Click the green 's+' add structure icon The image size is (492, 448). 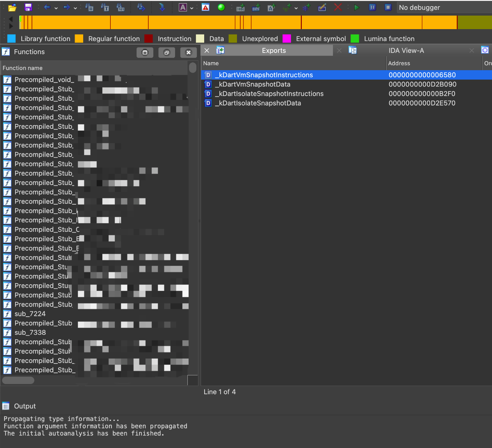(x=288, y=7)
